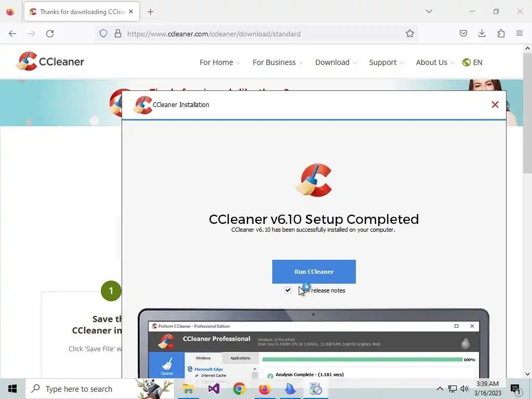Open the EN language selector

[x=472, y=62]
